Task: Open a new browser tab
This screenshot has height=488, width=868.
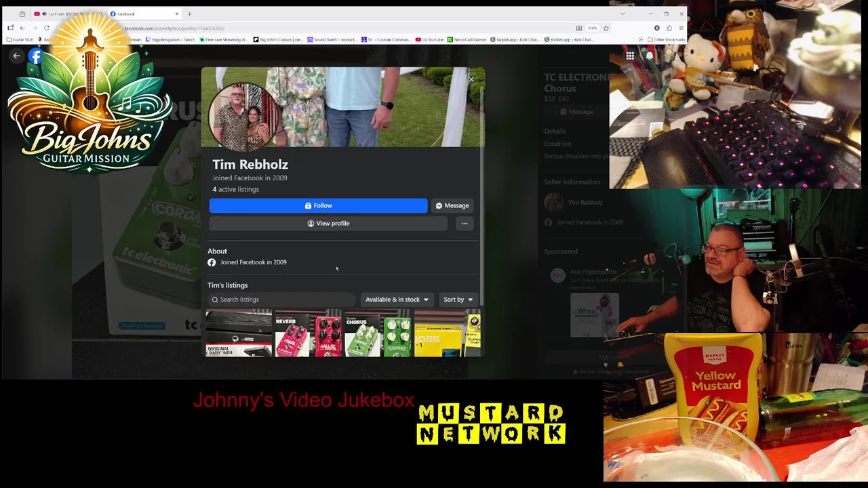Action: [189, 14]
